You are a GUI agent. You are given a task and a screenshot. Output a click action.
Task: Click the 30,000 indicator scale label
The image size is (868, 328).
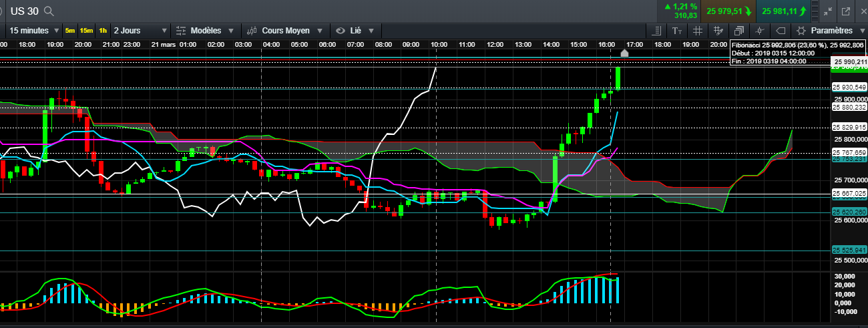point(845,276)
